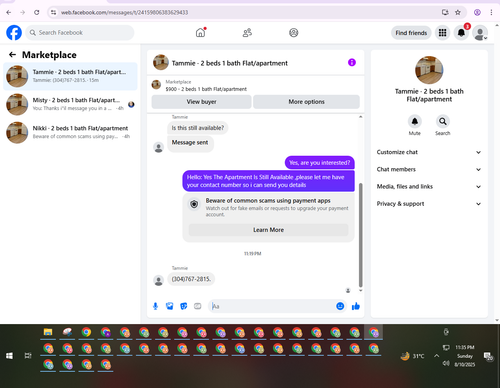500x388 pixels.
Task: Search in conversation magnifier icon
Action: point(443,121)
